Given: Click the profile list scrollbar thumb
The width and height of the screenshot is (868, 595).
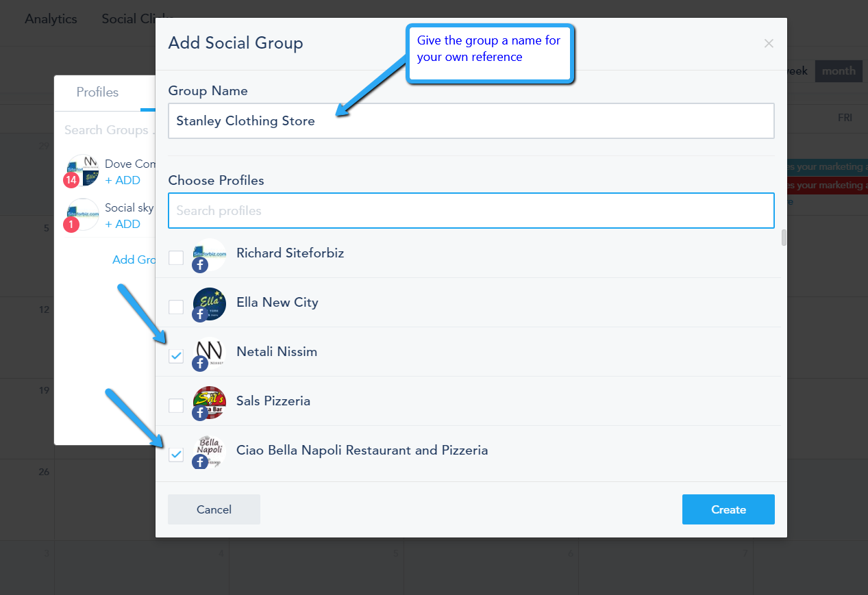Looking at the screenshot, I should (784, 238).
